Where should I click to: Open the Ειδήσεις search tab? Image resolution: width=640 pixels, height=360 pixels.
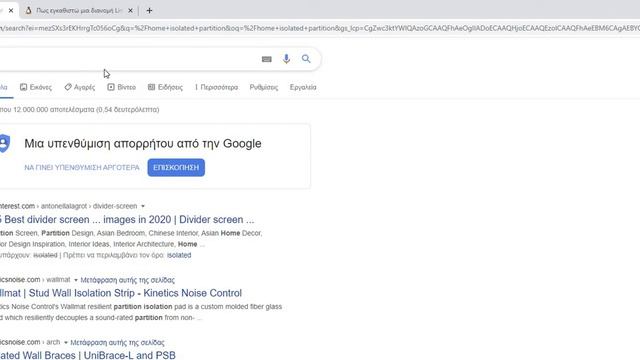165,87
